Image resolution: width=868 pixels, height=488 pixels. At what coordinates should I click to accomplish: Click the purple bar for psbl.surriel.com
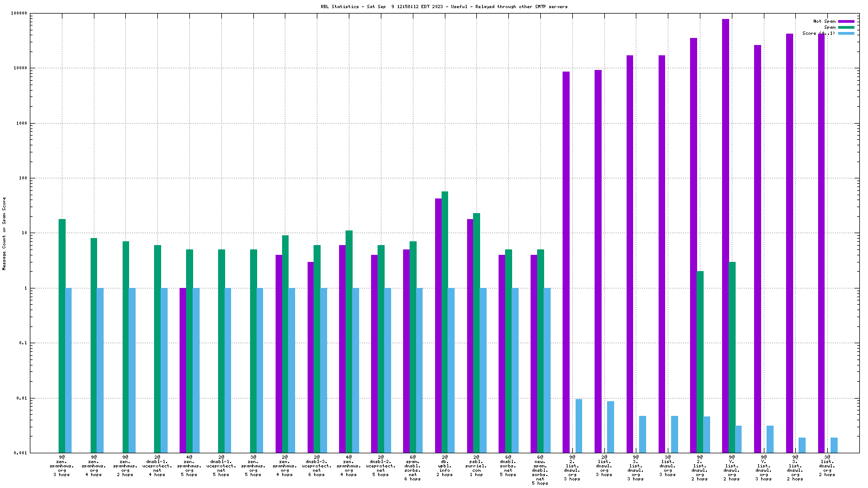pyautogui.click(x=470, y=335)
